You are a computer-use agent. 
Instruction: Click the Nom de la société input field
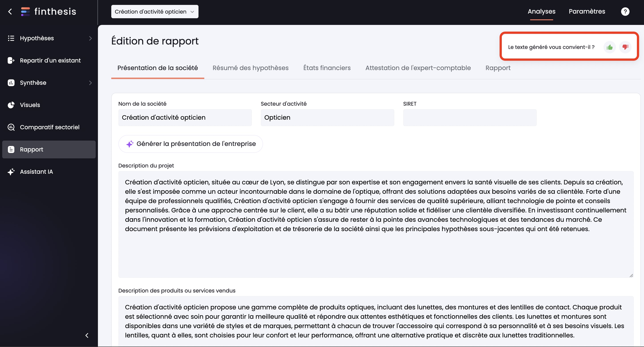coord(185,118)
